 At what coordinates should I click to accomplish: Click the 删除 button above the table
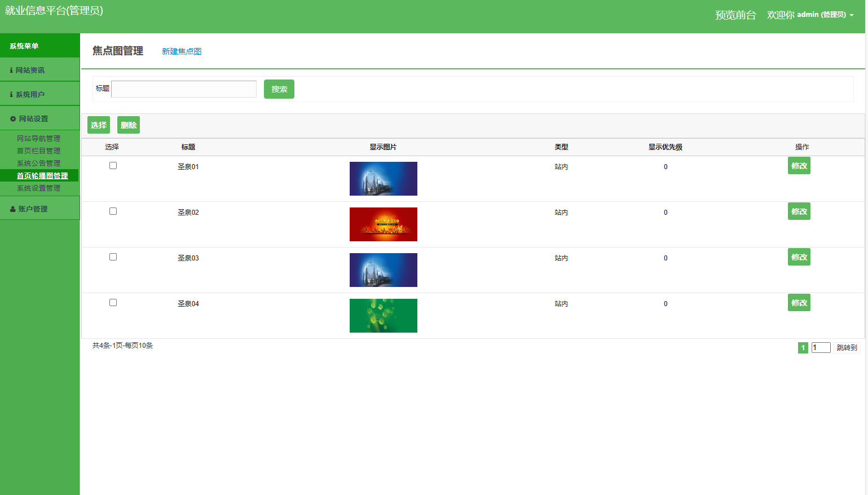click(129, 125)
